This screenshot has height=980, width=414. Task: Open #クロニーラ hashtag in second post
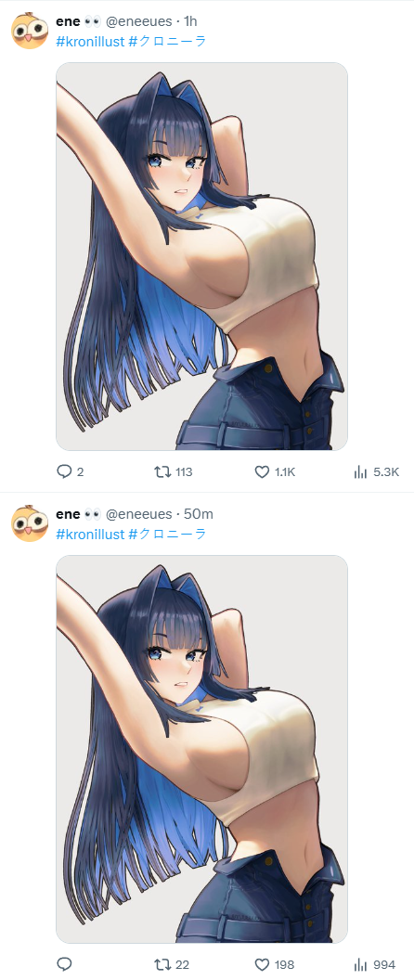[167, 534]
